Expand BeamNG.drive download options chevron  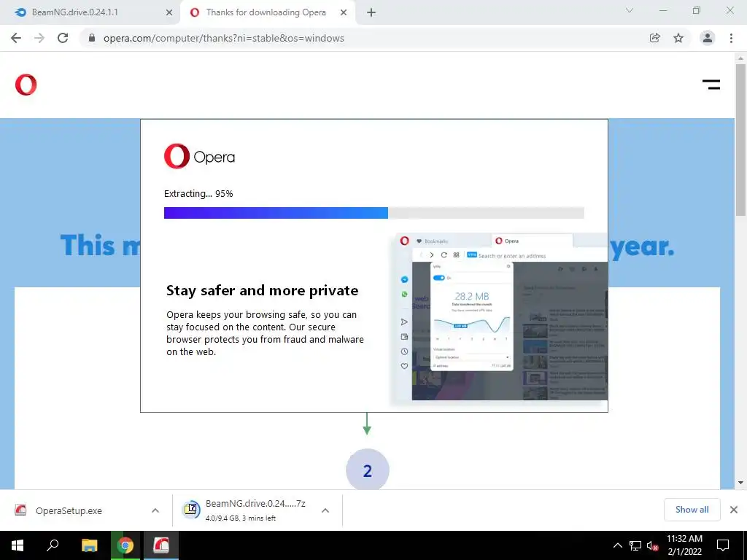(325, 510)
